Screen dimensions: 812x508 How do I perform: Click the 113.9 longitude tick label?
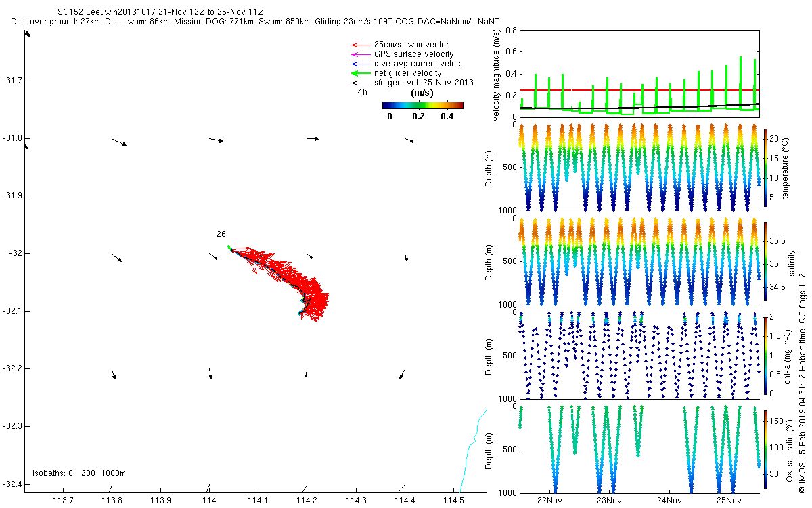tap(160, 501)
